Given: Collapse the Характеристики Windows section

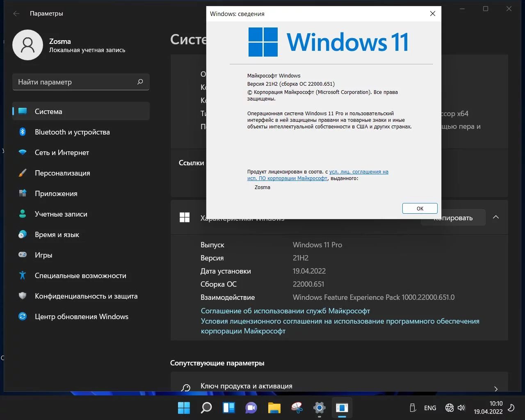Looking at the screenshot, I should pyautogui.click(x=496, y=217).
